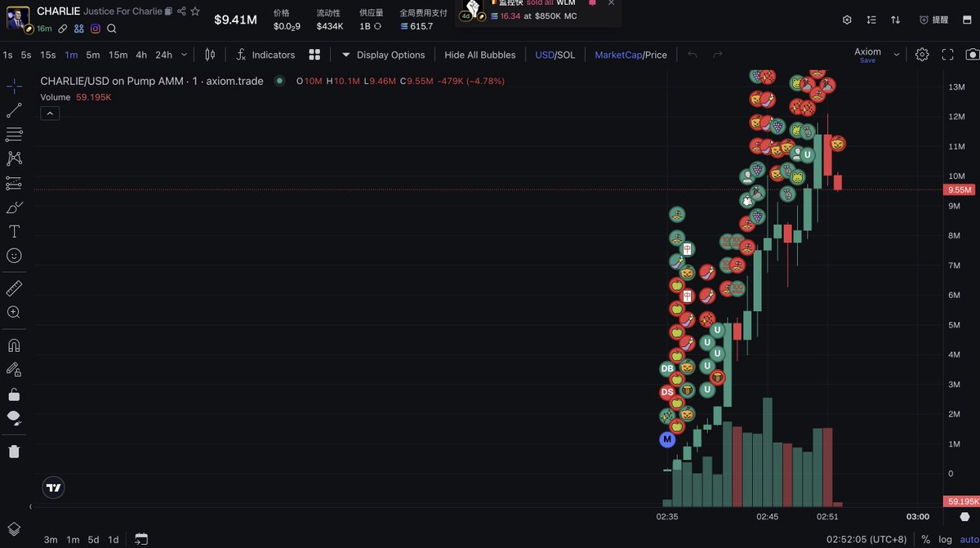Enter fullscreen chart mode
The height and width of the screenshot is (548, 980).
pyautogui.click(x=948, y=55)
